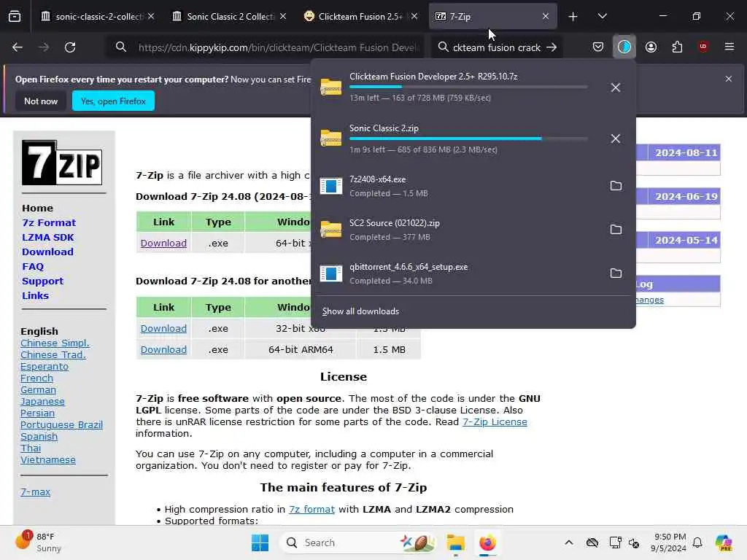Switch language to Esperanto

44,366
